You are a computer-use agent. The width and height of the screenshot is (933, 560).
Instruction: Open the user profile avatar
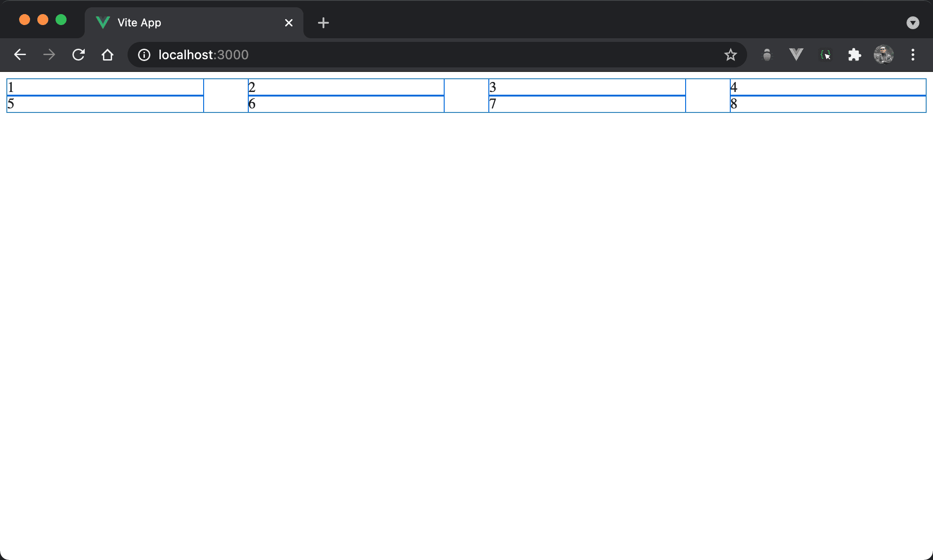883,55
